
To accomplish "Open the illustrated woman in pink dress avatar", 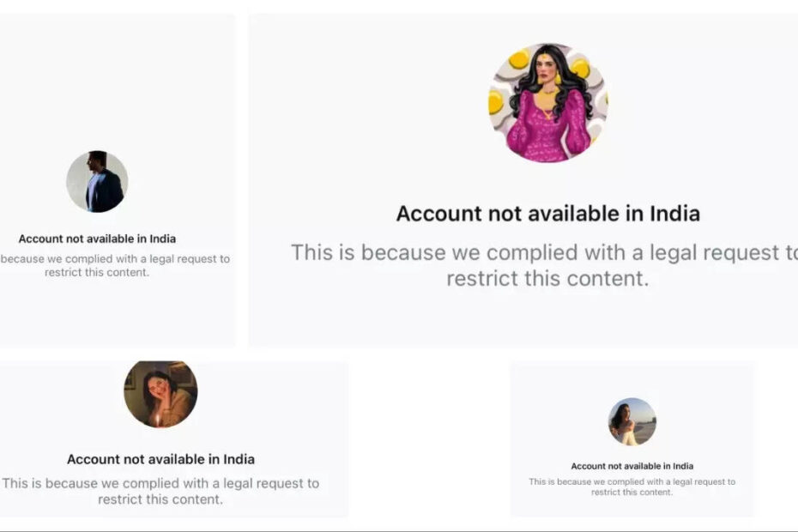I will point(548,103).
